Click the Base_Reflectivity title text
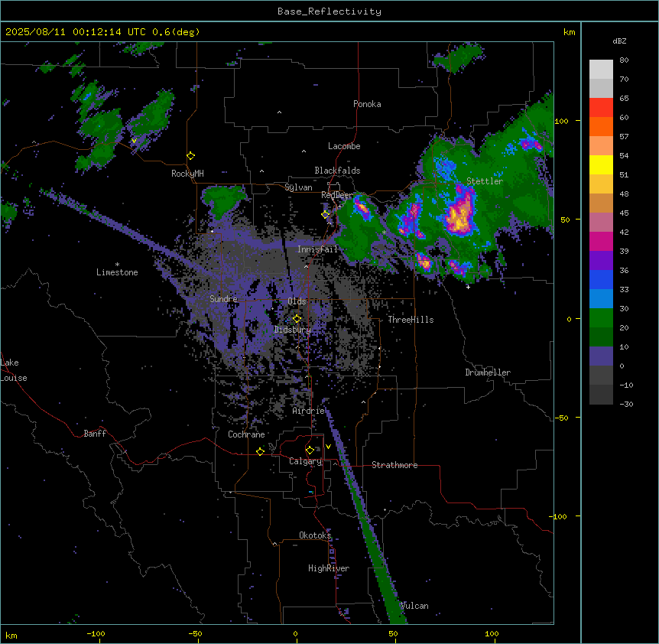 pyautogui.click(x=329, y=11)
